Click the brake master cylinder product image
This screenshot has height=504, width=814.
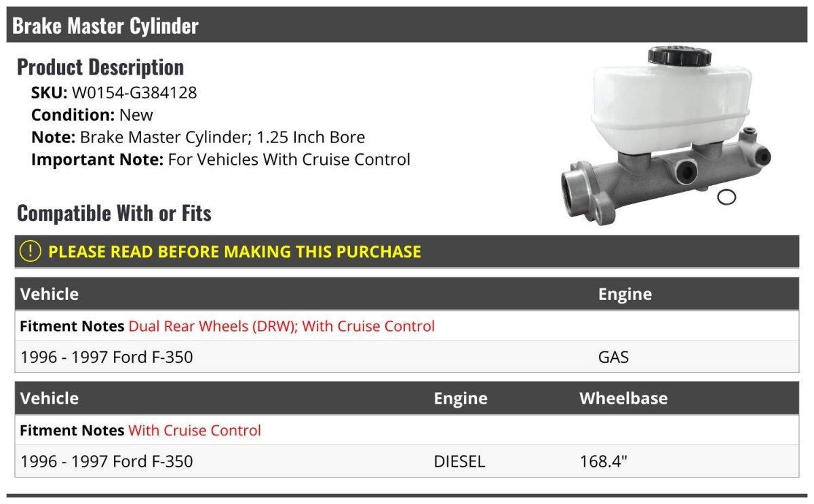667,135
